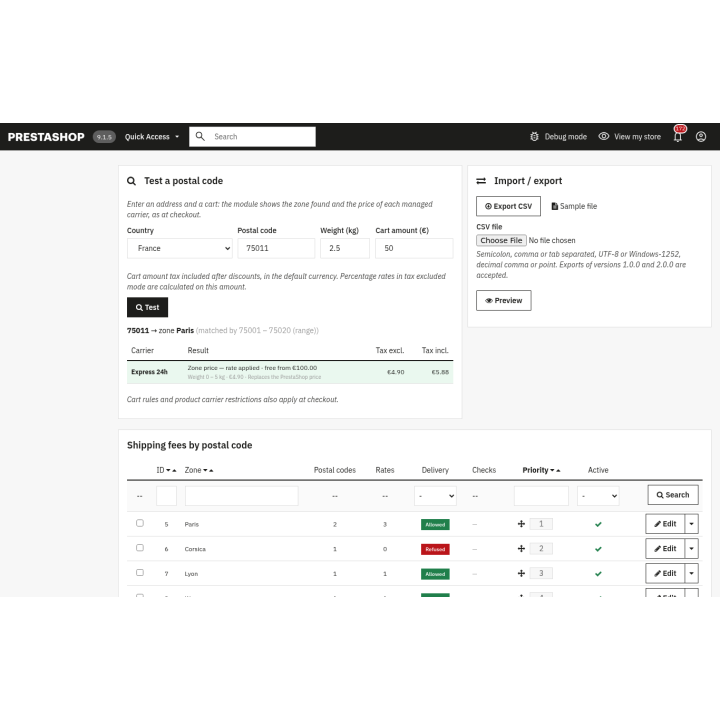
Task: Expand the Edit dropdown arrow for Paris
Action: click(692, 523)
